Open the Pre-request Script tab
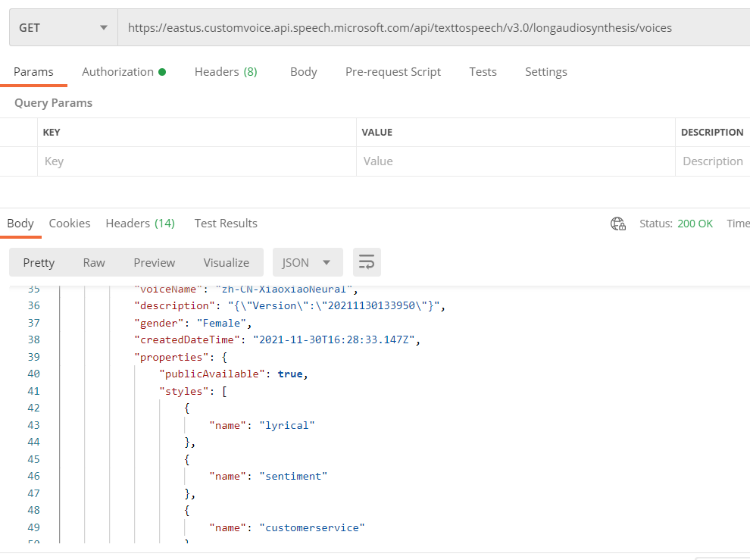 [393, 72]
